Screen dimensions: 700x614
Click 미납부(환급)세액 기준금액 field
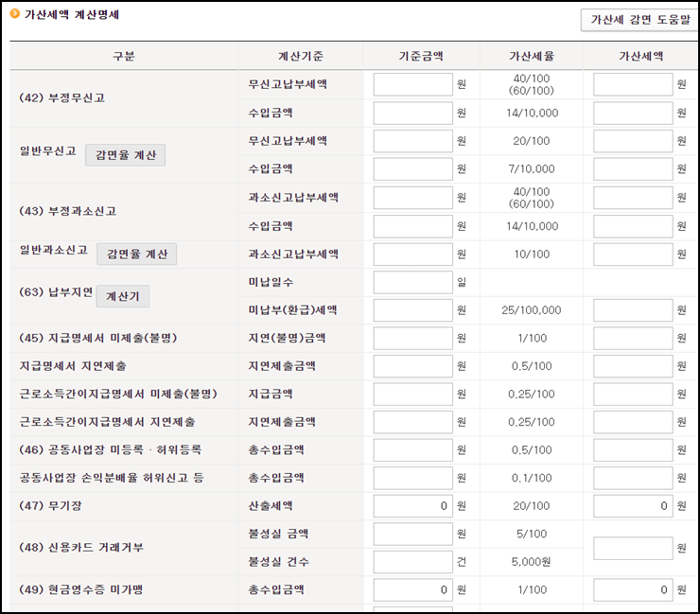[413, 310]
